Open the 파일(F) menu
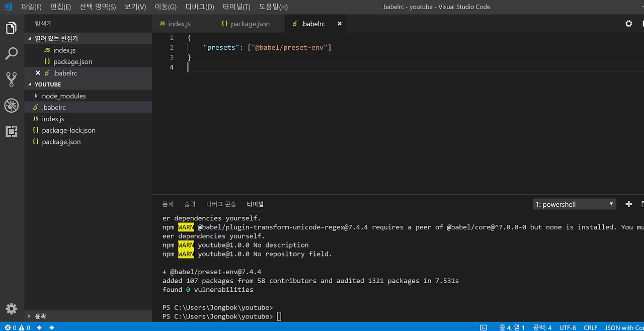This screenshot has height=331, width=644. coord(31,7)
